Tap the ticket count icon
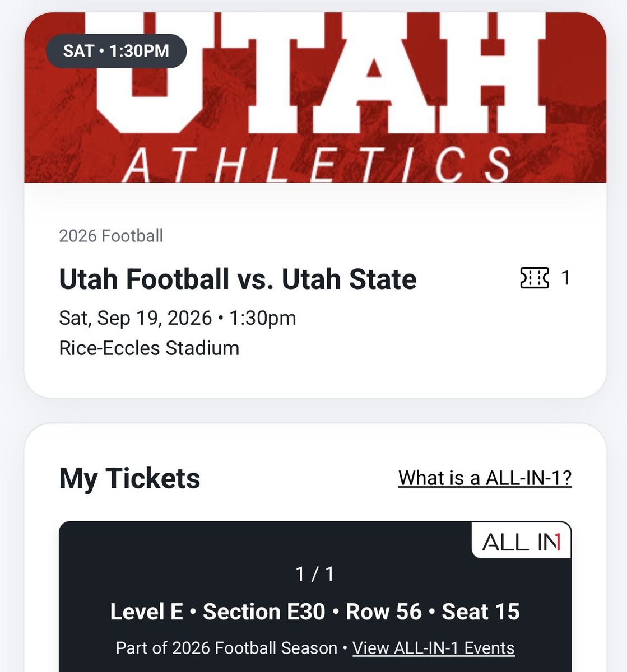 pyautogui.click(x=535, y=278)
